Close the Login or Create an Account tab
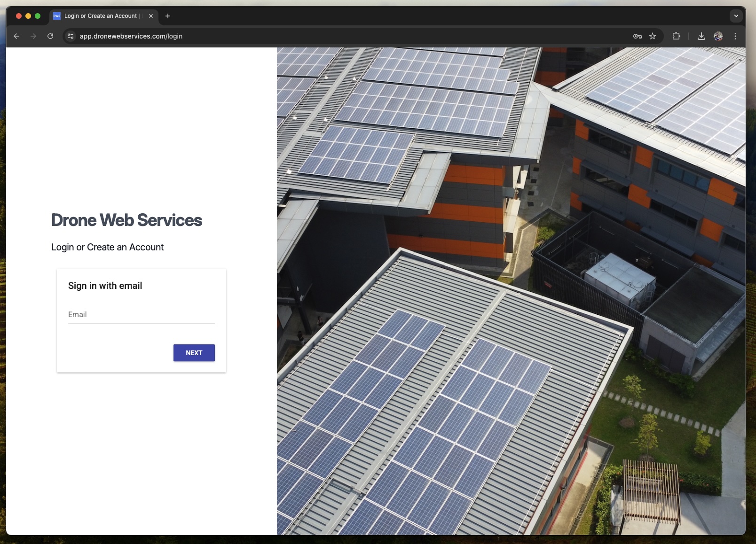The width and height of the screenshot is (756, 544). [x=151, y=16]
